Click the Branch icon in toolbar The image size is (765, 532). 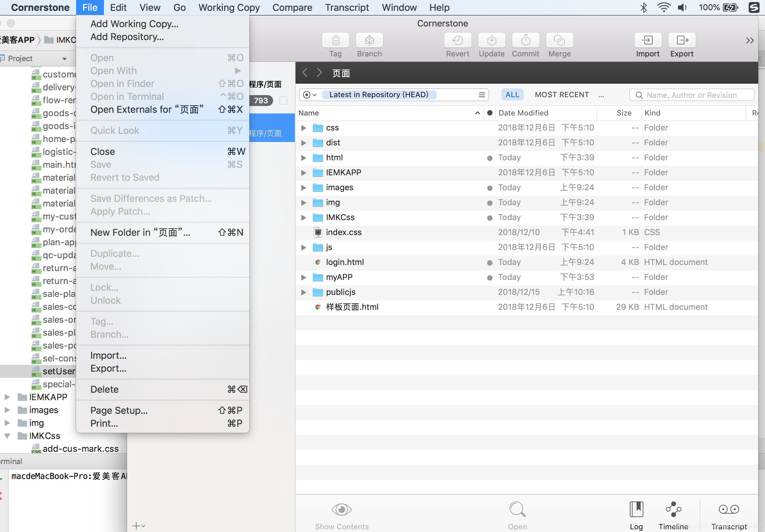[369, 39]
